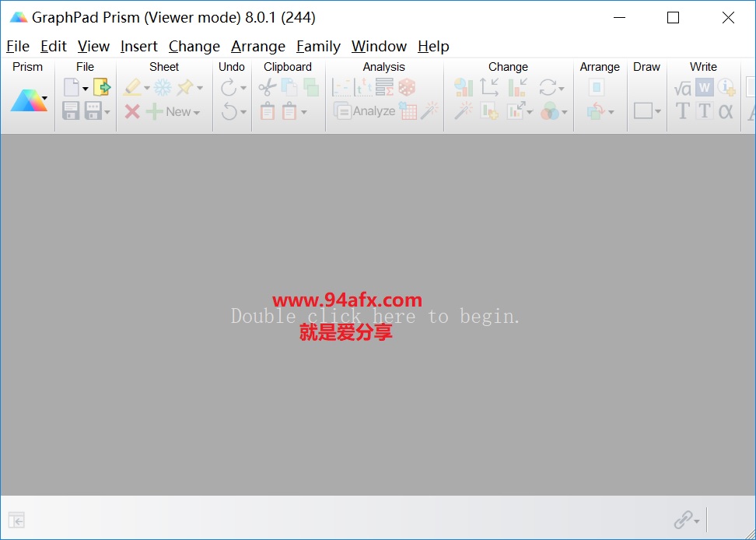Open the Save As dropdown arrow

click(x=107, y=112)
